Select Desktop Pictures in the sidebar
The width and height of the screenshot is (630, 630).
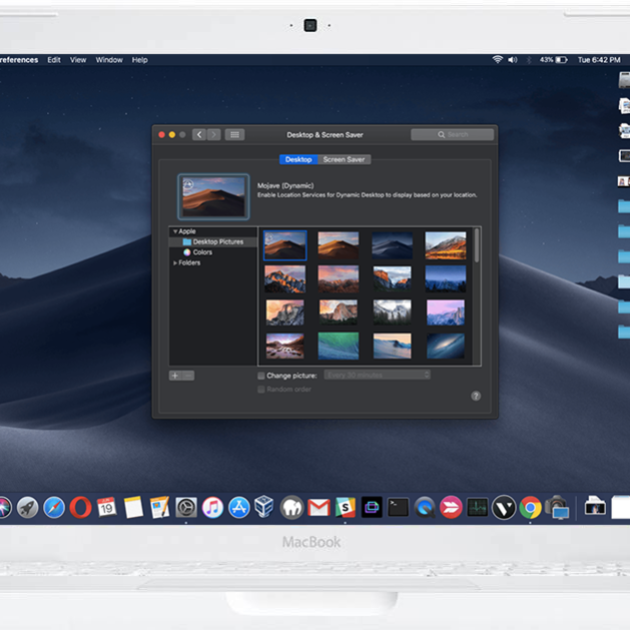(217, 242)
